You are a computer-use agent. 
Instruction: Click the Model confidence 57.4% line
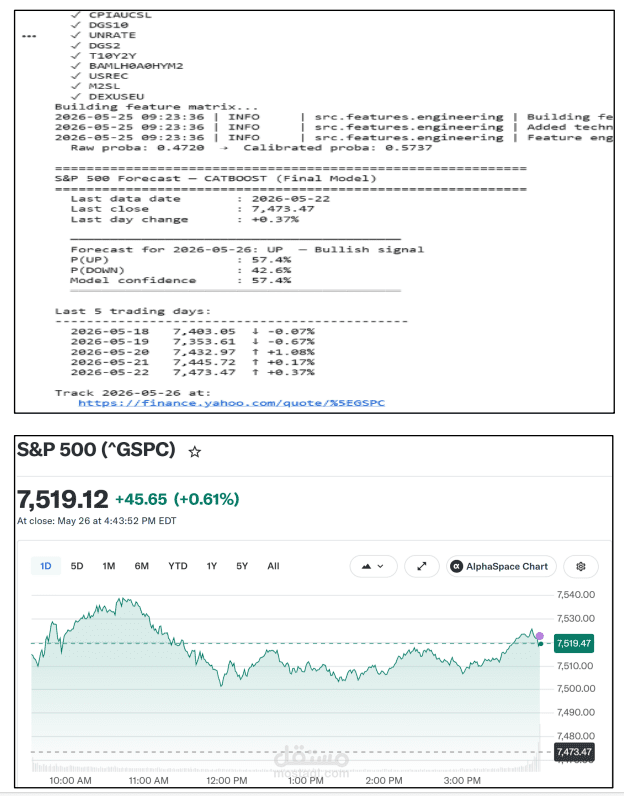click(181, 280)
